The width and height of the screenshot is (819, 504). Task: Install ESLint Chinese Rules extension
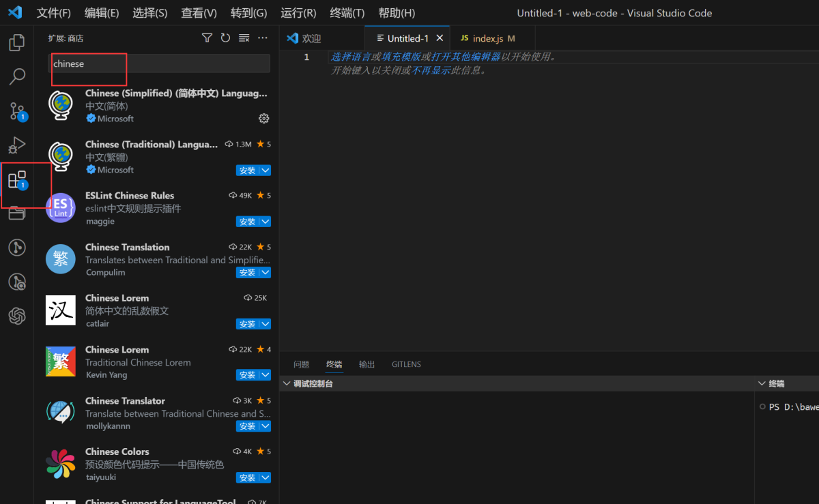(x=247, y=222)
